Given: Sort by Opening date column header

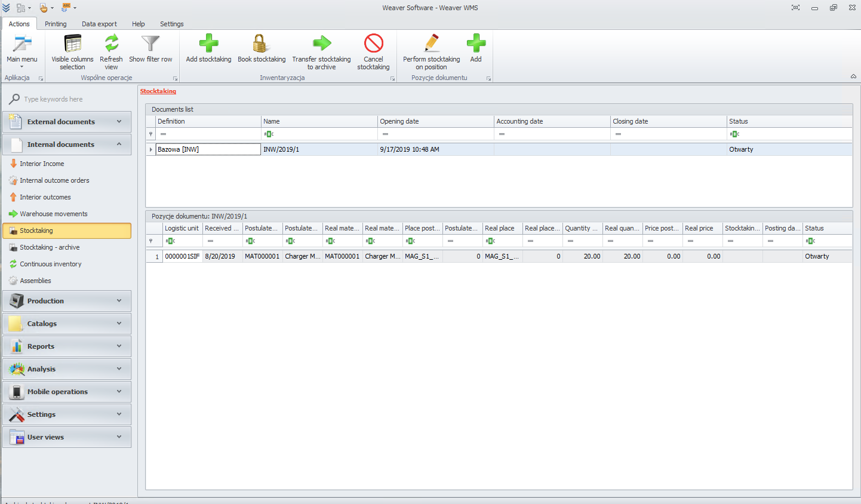Looking at the screenshot, I should click(x=436, y=121).
